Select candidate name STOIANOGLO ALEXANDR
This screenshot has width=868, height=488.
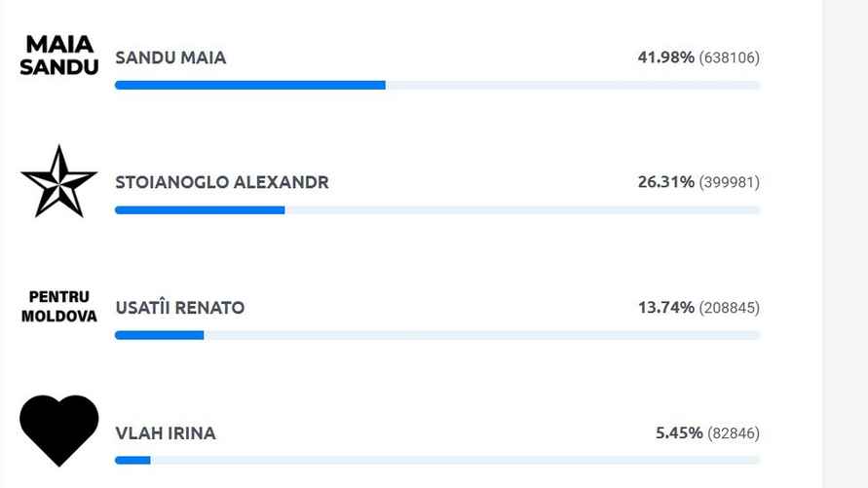(222, 182)
